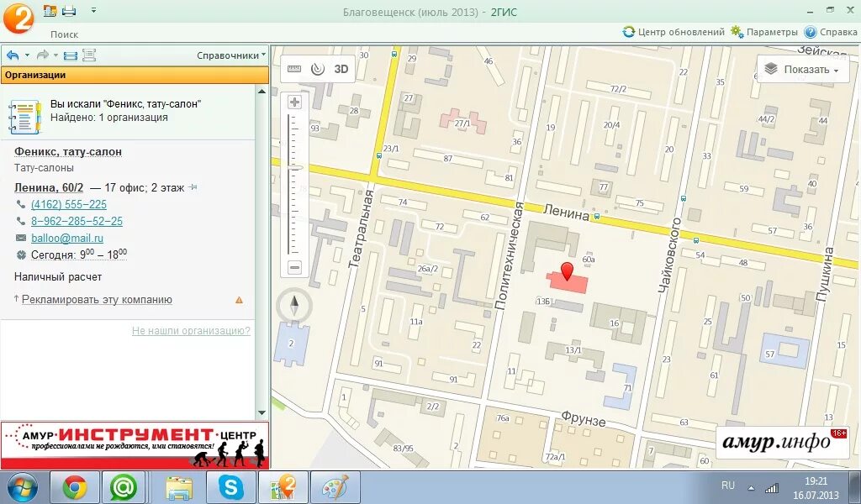Switch to the compact list view icon
861x504 pixels.
click(x=71, y=55)
